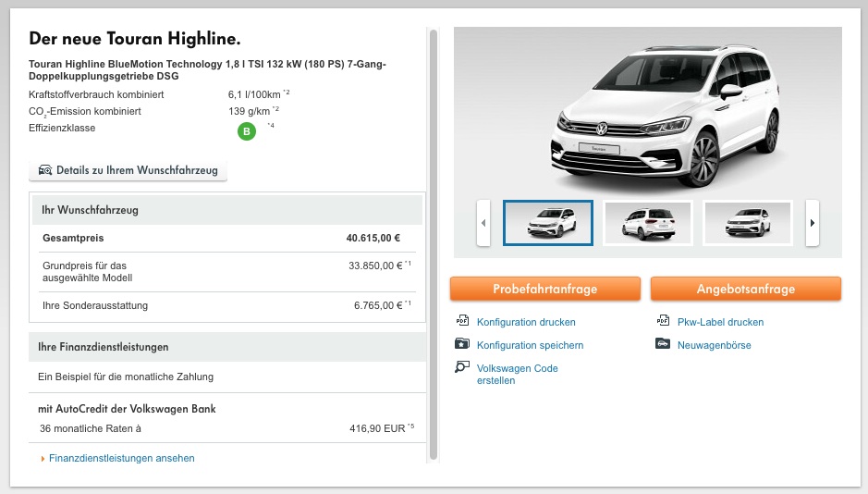This screenshot has height=494, width=868.
Task: Click Ein Beispiel für die monatliche Zahlung
Action: pos(126,377)
